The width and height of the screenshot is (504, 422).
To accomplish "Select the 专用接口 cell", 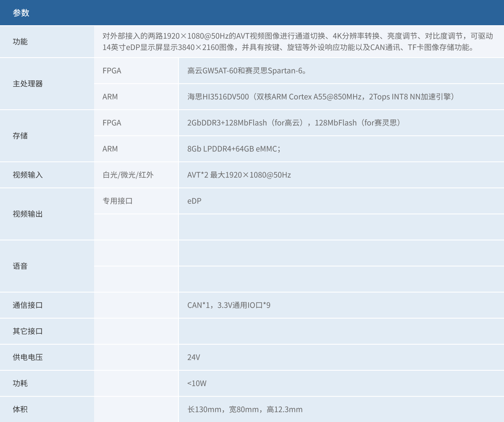I will [118, 201].
